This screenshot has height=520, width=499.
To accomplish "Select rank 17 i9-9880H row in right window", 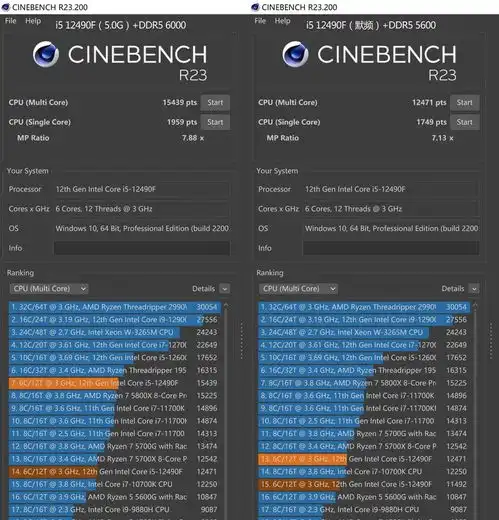I will 364,510.
